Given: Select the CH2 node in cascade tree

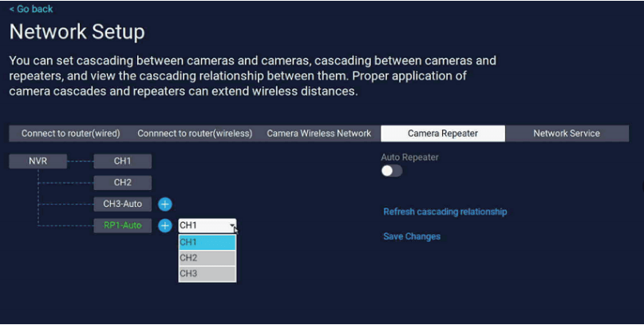Looking at the screenshot, I should 122,183.
